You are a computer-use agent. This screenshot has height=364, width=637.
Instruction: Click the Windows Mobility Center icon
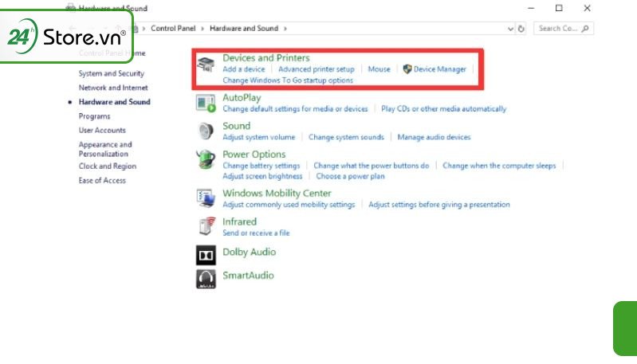coord(206,198)
